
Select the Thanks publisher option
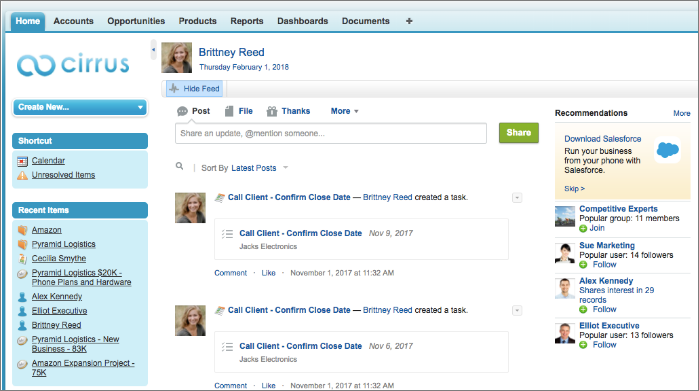point(288,111)
